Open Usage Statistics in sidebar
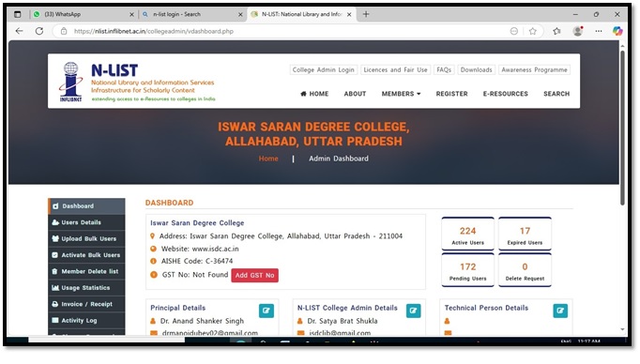 86,288
